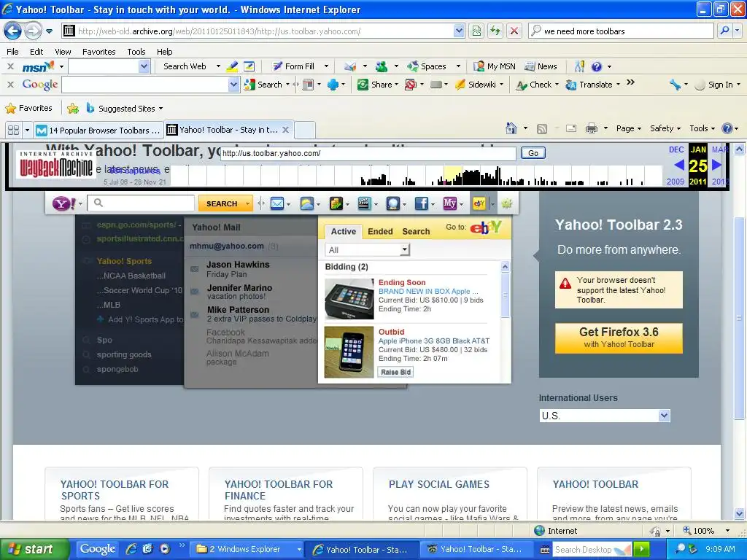Image resolution: width=747 pixels, height=560 pixels.
Task: Click the MSN butterfly logo
Action: tap(39, 66)
